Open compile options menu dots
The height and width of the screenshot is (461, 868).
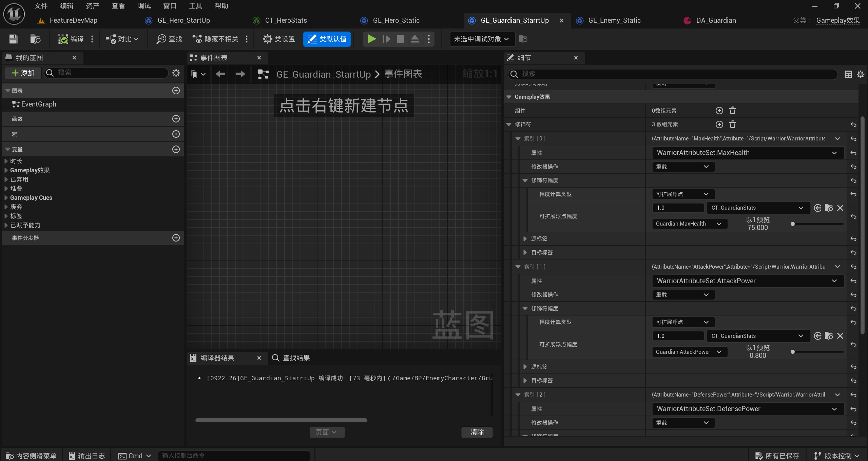(92, 39)
